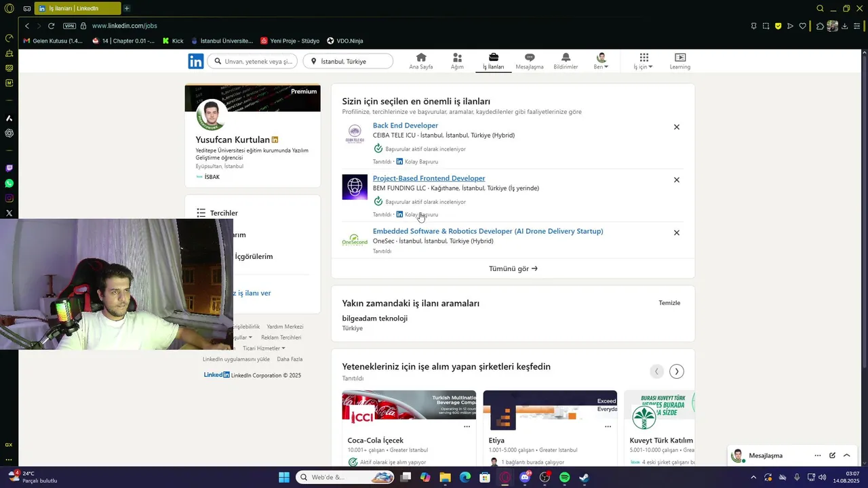
Task: Open the Learning icon in navbar
Action: click(680, 61)
